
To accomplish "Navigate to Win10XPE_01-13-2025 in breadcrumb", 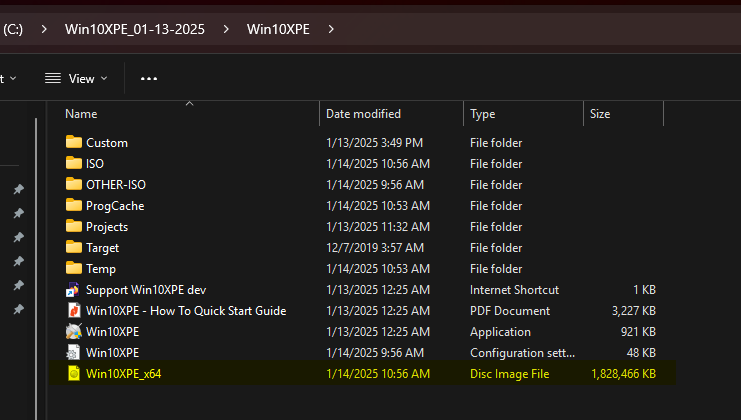I will pos(135,29).
